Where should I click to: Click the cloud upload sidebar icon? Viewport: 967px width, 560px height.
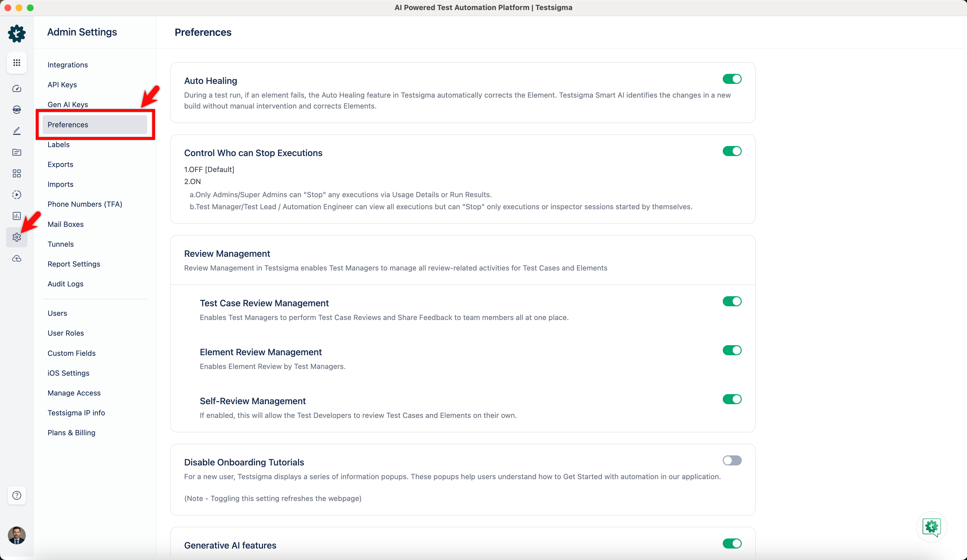17,258
